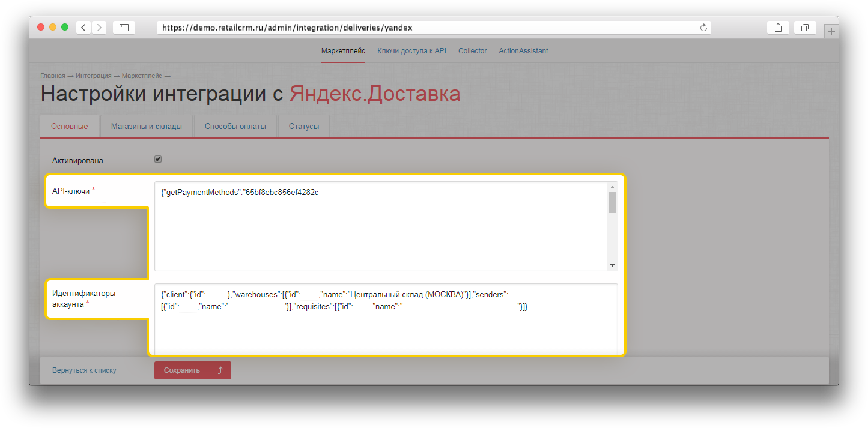
Task: Go to the Collector section
Action: 472,51
